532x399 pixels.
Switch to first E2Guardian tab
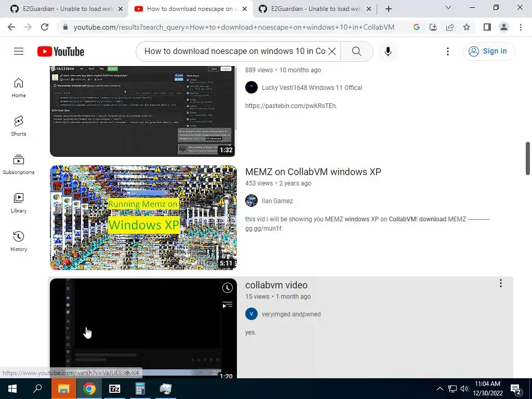point(64,9)
